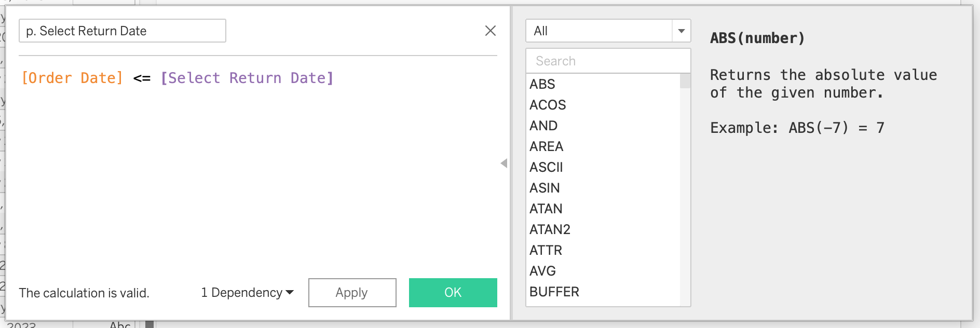Pick AREA from the function list

(546, 146)
